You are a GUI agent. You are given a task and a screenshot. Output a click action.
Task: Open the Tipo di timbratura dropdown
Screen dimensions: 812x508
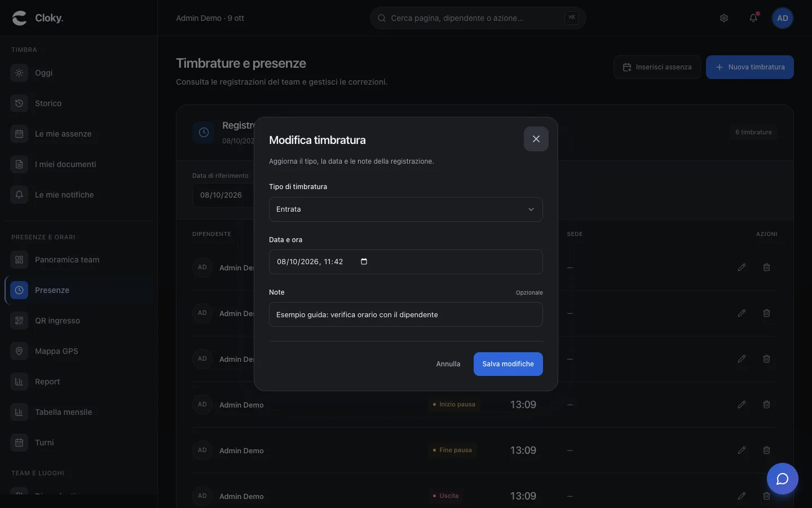406,209
